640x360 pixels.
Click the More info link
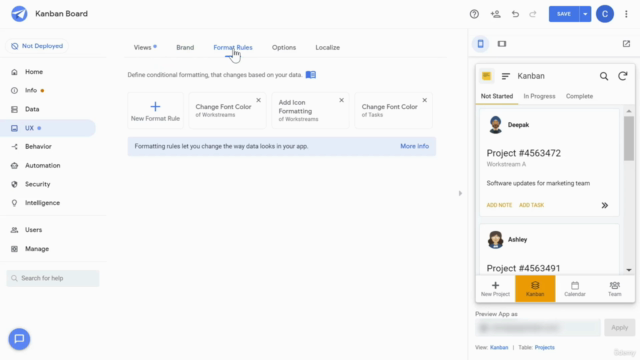click(x=414, y=146)
